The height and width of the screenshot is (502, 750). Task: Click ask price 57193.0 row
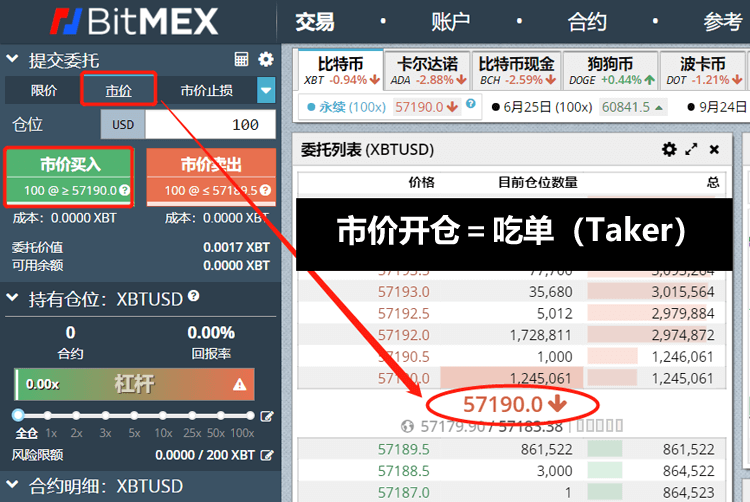[x=512, y=292]
